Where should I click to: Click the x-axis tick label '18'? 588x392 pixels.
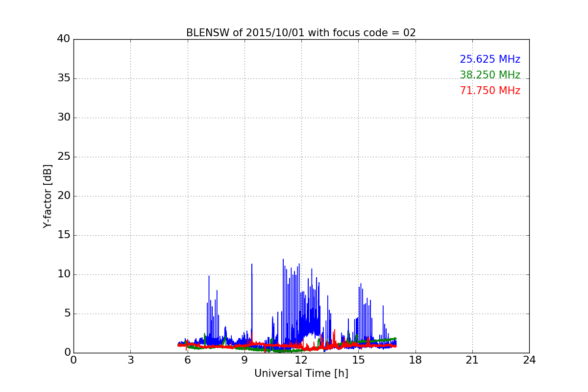coord(416,360)
